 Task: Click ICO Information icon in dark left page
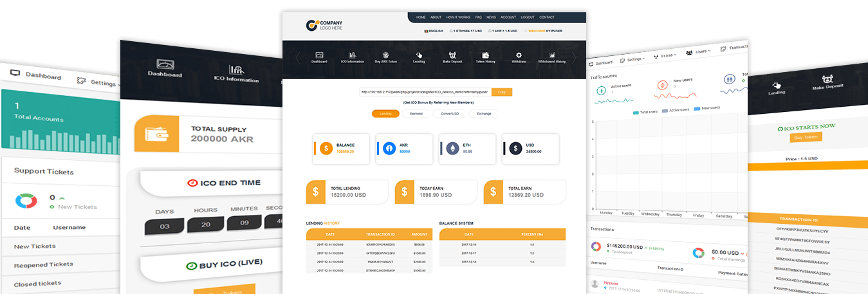(236, 69)
